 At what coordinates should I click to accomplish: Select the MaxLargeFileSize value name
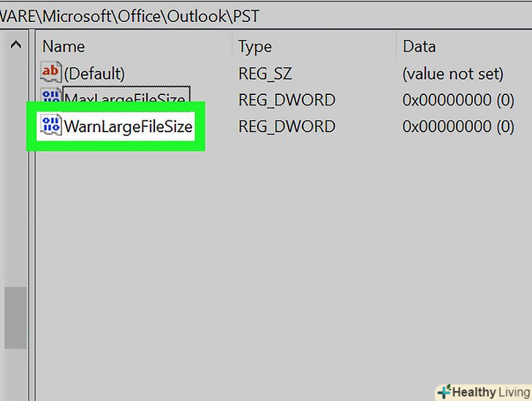click(x=125, y=99)
